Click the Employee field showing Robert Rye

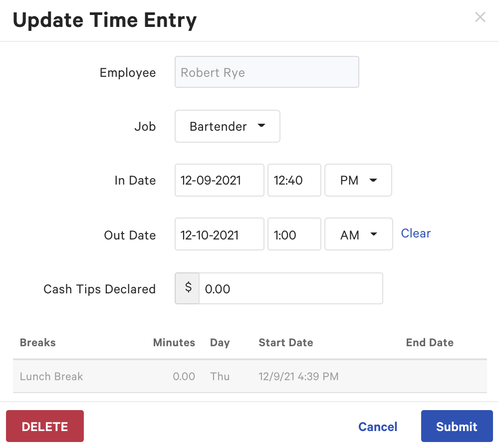click(266, 72)
